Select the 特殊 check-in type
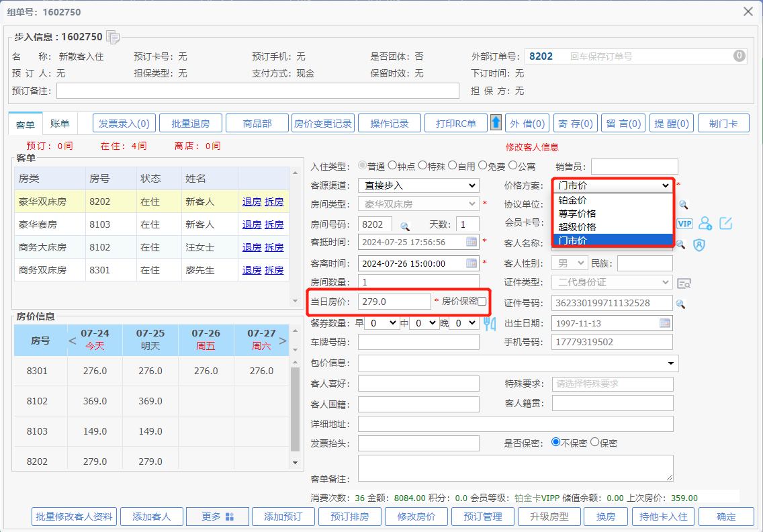 coord(422,165)
